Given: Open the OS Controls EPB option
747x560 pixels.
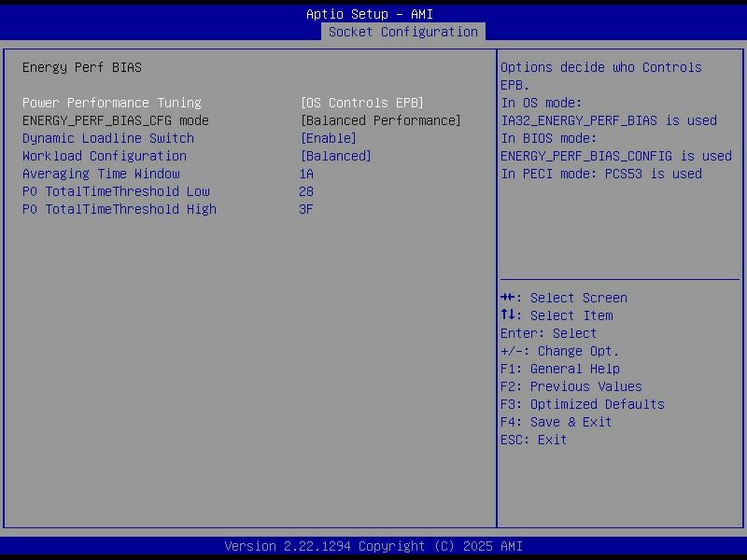Looking at the screenshot, I should pos(362,103).
